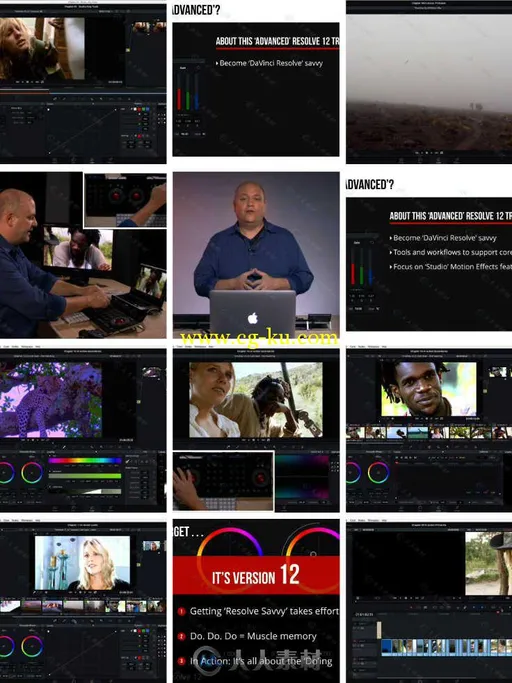Click the rainbow hue bar in leopard screenshot
This screenshot has height=683, width=512.
point(85,460)
